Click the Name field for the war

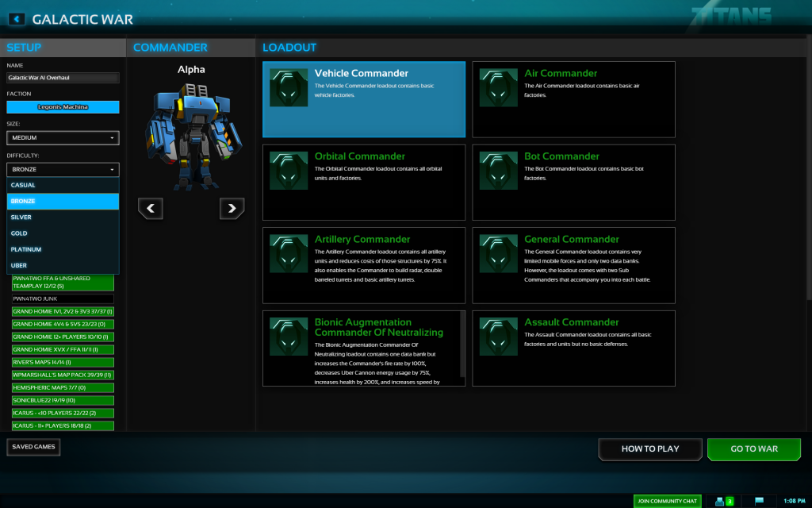point(63,78)
